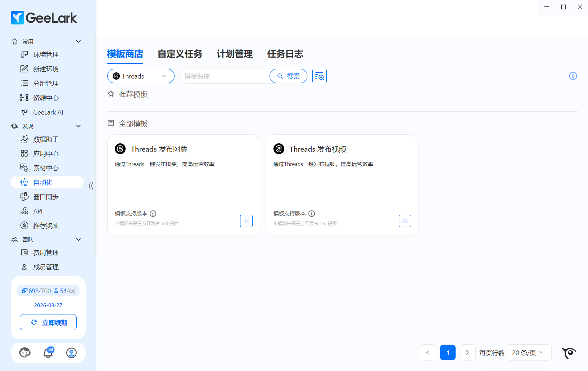The height and width of the screenshot is (371, 588).
Task: Click the 立即续期 renew button
Action: pos(48,322)
